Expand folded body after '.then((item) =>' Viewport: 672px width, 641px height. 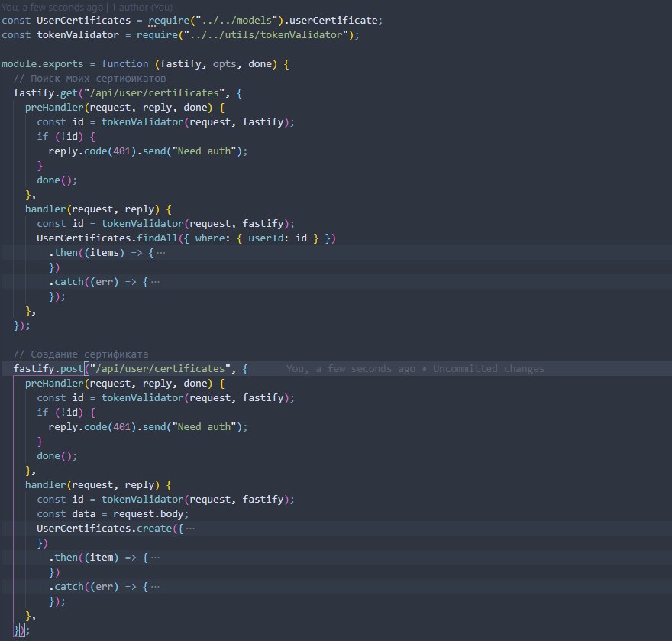(x=155, y=558)
